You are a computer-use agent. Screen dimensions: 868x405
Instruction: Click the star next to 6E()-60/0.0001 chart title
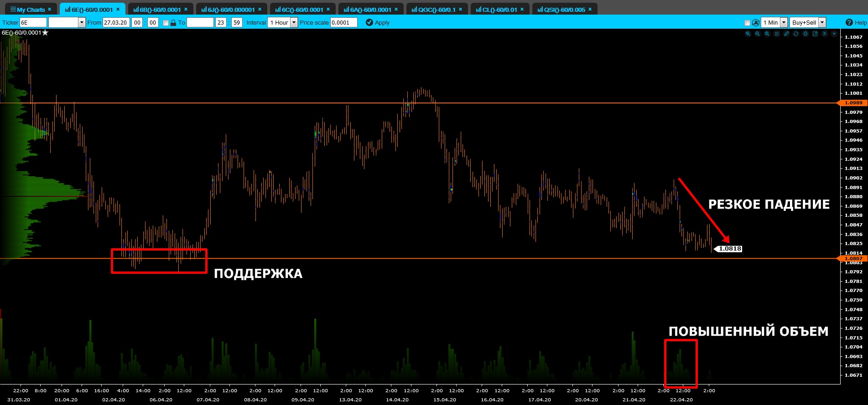45,33
